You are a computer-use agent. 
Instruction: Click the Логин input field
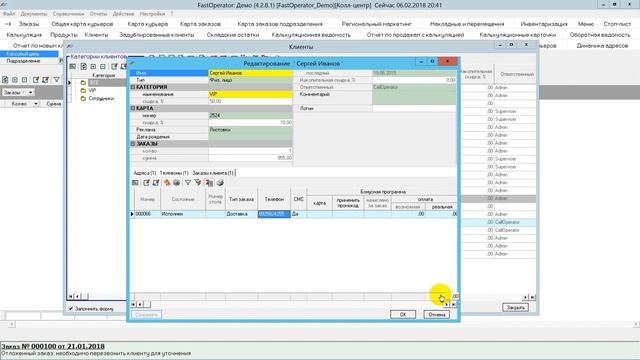click(414, 109)
